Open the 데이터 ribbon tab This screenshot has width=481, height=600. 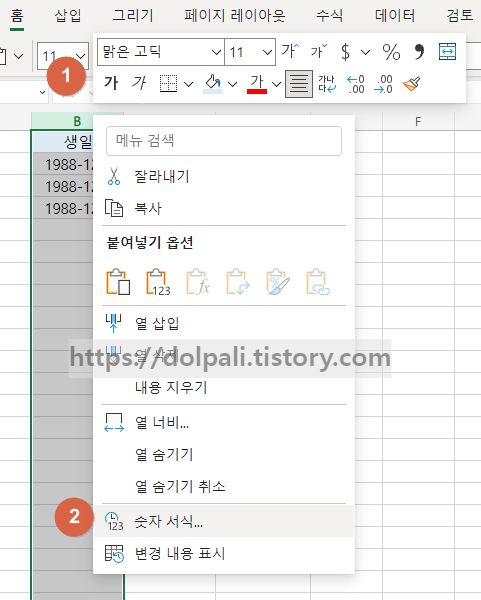395,16
